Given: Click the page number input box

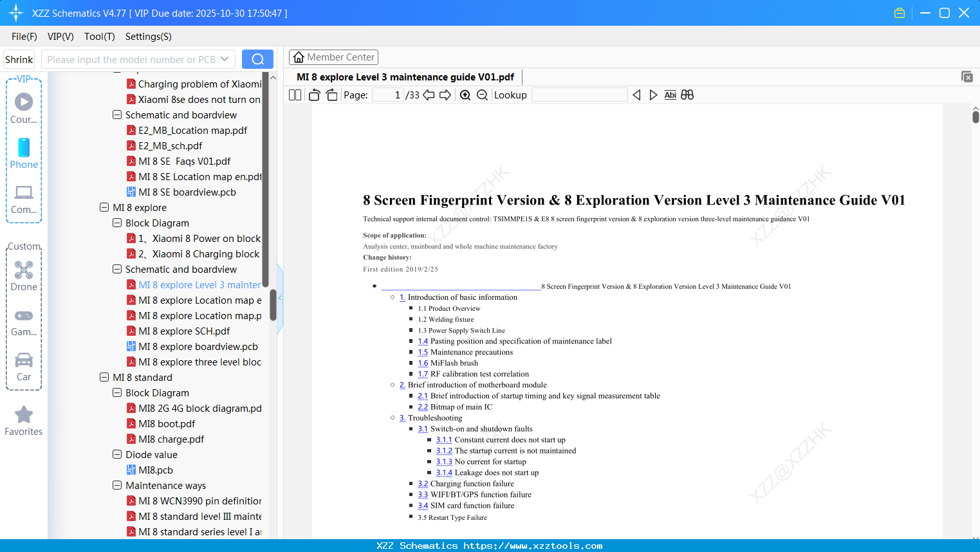Looking at the screenshot, I should pyautogui.click(x=388, y=95).
